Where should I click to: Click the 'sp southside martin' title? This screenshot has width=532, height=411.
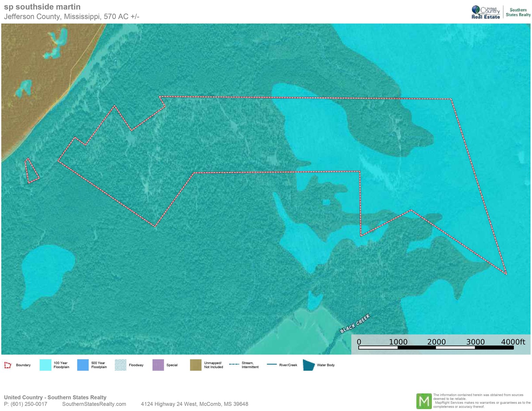point(42,7)
